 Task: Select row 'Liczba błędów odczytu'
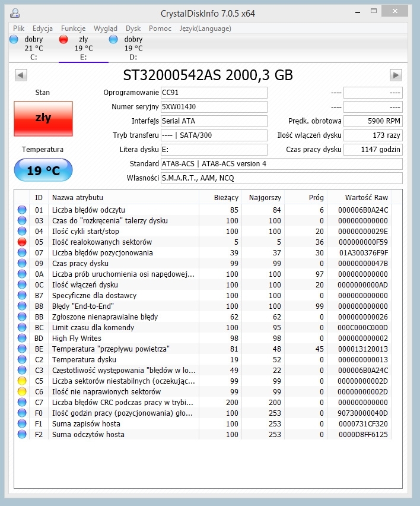[203, 210]
